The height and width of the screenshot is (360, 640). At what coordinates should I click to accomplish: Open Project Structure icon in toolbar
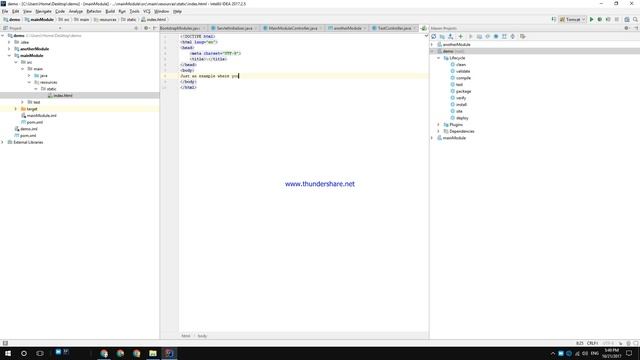pos(627,19)
